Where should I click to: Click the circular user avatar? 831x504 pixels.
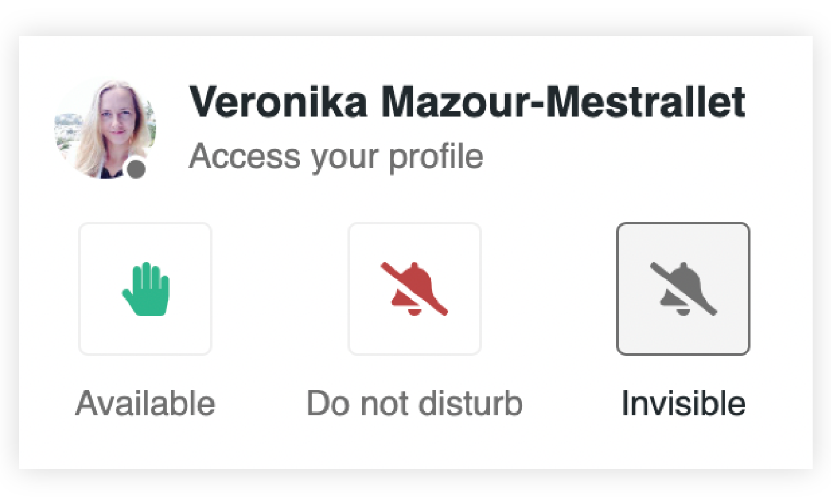105,130
